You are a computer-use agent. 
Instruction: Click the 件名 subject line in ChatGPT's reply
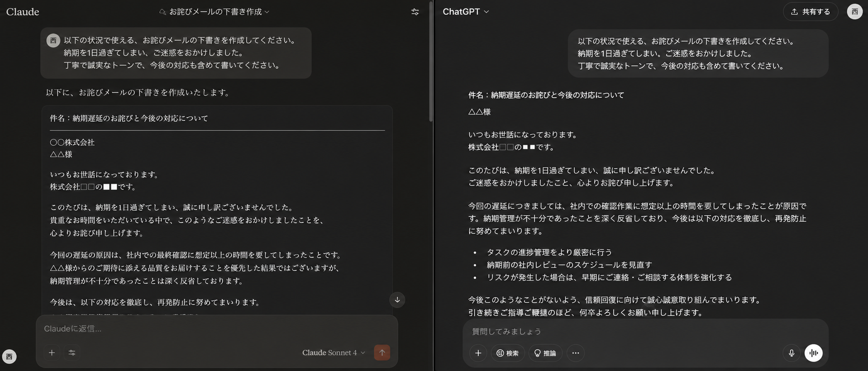(x=546, y=95)
